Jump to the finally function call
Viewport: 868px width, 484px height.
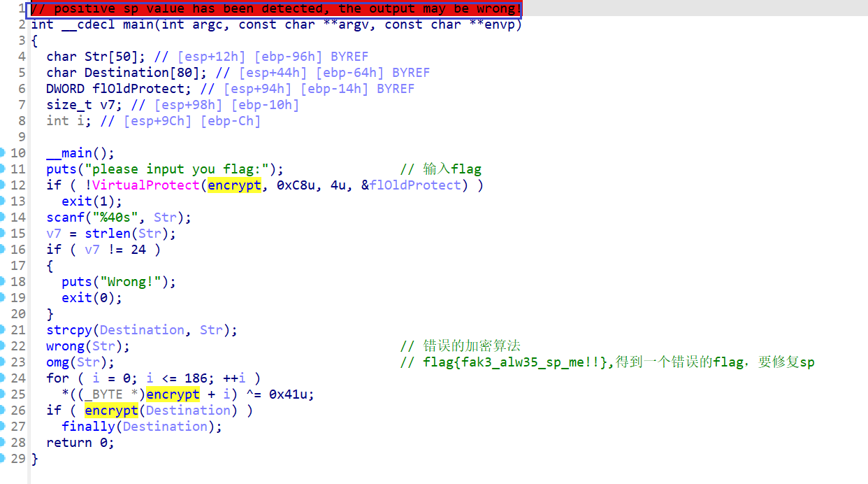pyautogui.click(x=88, y=427)
